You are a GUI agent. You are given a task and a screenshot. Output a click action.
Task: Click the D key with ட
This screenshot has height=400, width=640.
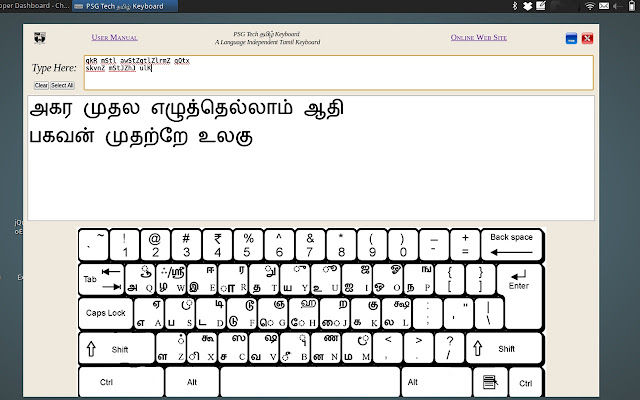(211, 313)
